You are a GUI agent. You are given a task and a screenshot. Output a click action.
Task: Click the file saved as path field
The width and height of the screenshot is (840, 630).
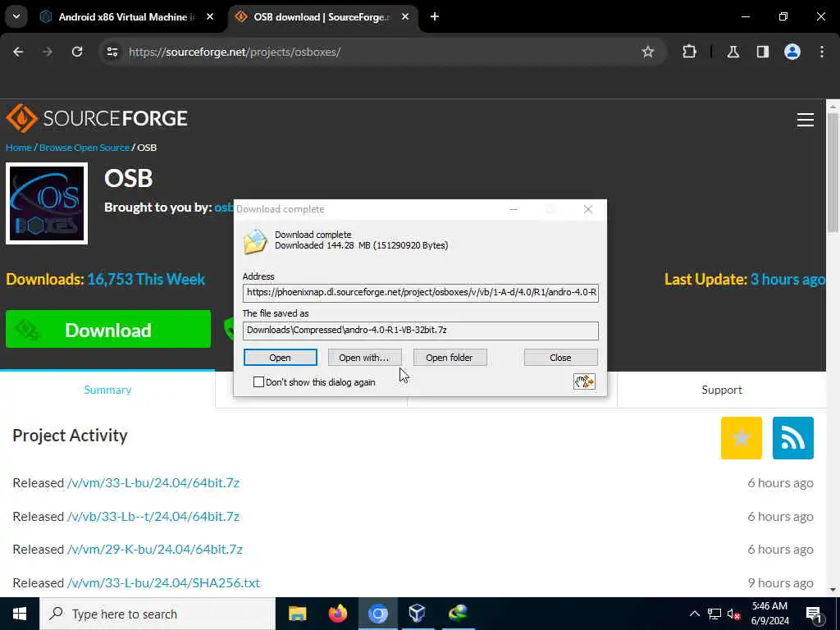421,331
